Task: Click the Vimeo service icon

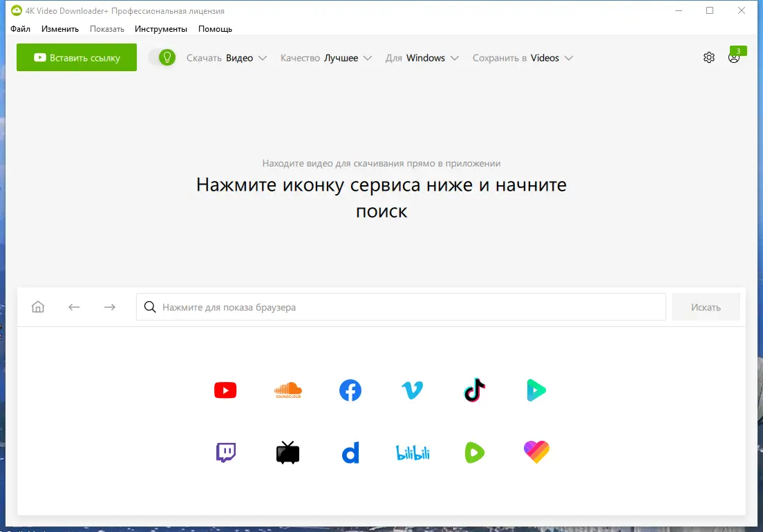Action: [412, 390]
